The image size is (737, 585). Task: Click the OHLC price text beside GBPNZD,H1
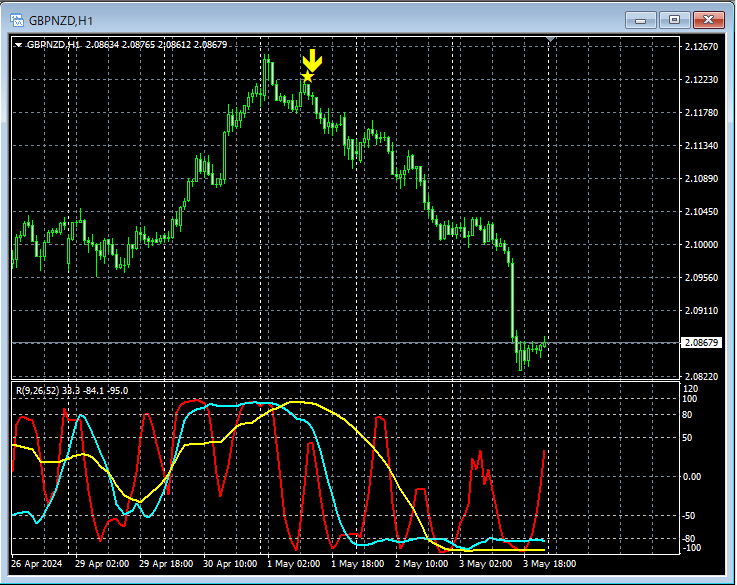tap(156, 44)
